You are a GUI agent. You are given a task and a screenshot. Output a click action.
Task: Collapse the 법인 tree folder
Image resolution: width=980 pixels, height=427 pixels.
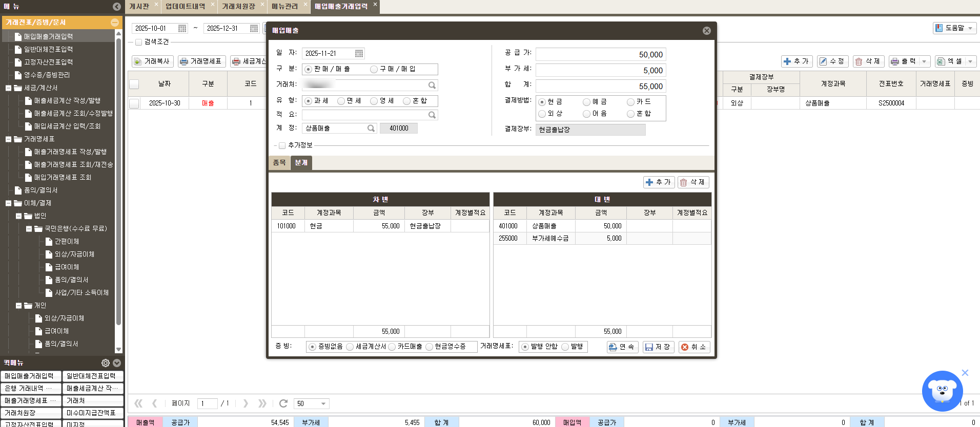click(18, 216)
